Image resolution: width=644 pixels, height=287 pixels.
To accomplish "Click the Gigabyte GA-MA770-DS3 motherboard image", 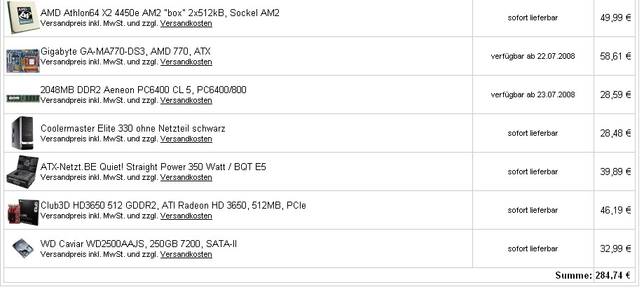I will [x=23, y=60].
